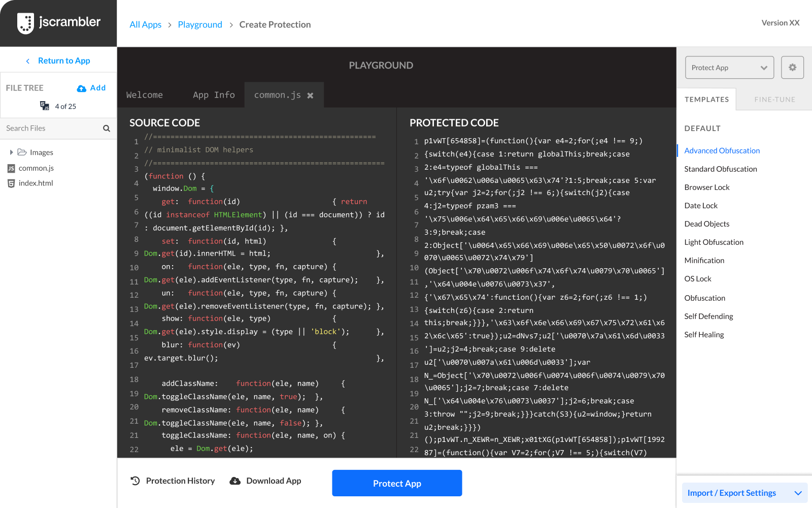This screenshot has height=508, width=812.
Task: Click the 4 of 25 file count
Action: click(65, 106)
